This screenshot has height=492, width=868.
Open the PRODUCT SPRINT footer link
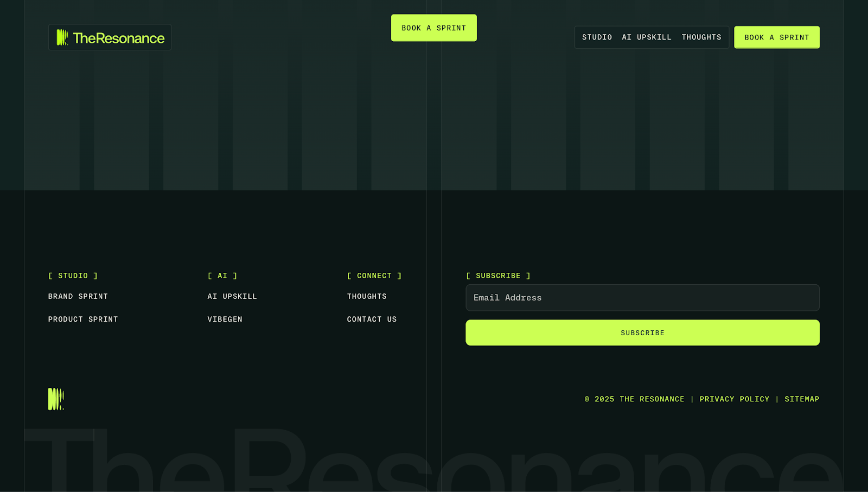coord(82,319)
